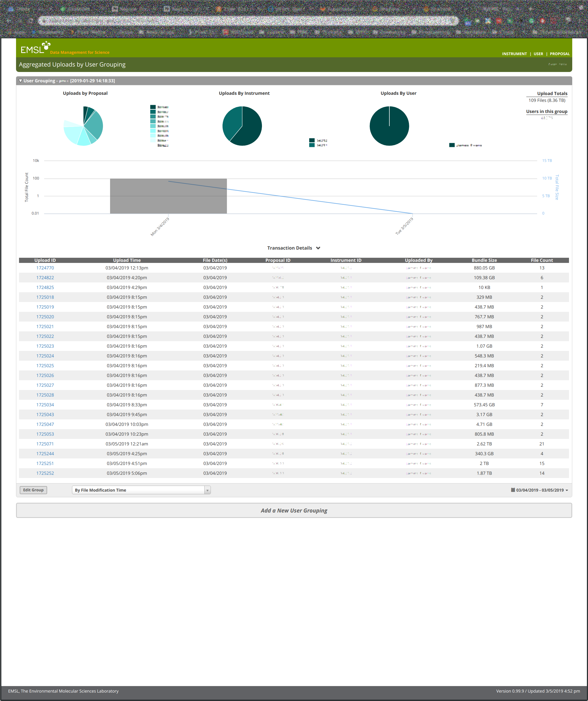Click the calendar icon beside the date range
588x701 pixels.
(x=513, y=490)
